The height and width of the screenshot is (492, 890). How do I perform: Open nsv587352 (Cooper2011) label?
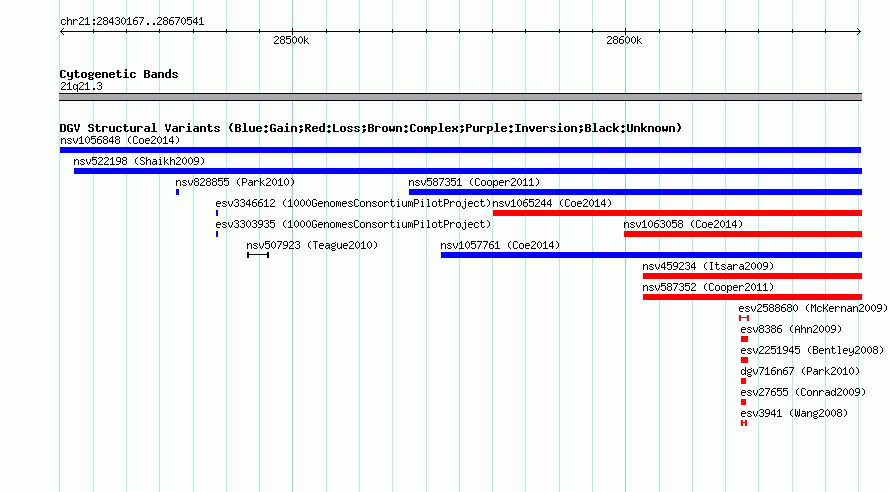point(708,287)
